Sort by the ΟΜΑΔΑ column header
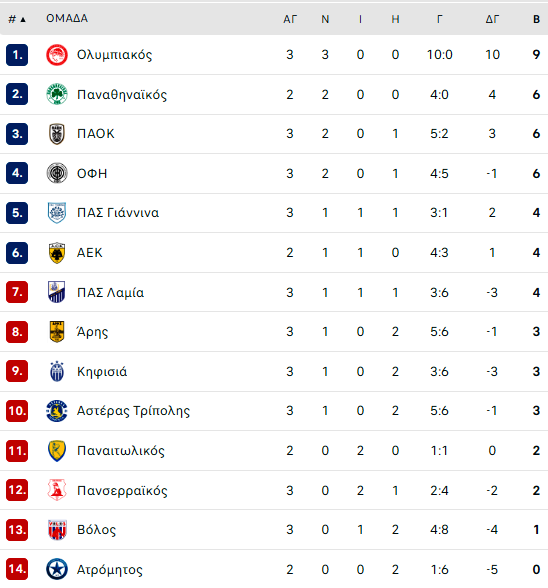Screen dimensions: 548x588 coord(67,18)
